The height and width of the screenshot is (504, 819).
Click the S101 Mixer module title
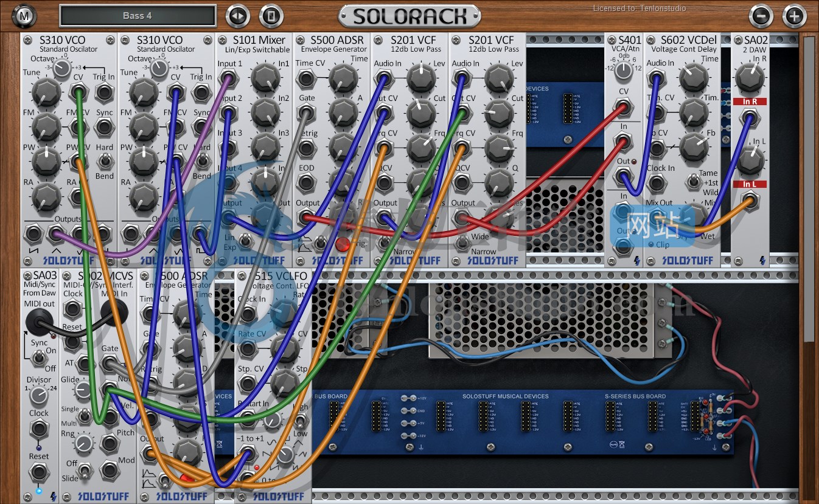(259, 40)
